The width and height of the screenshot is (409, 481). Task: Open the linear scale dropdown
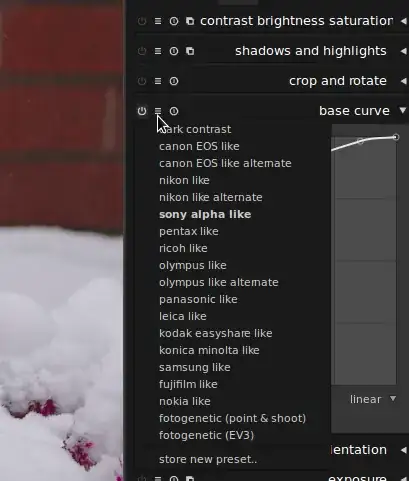click(373, 399)
